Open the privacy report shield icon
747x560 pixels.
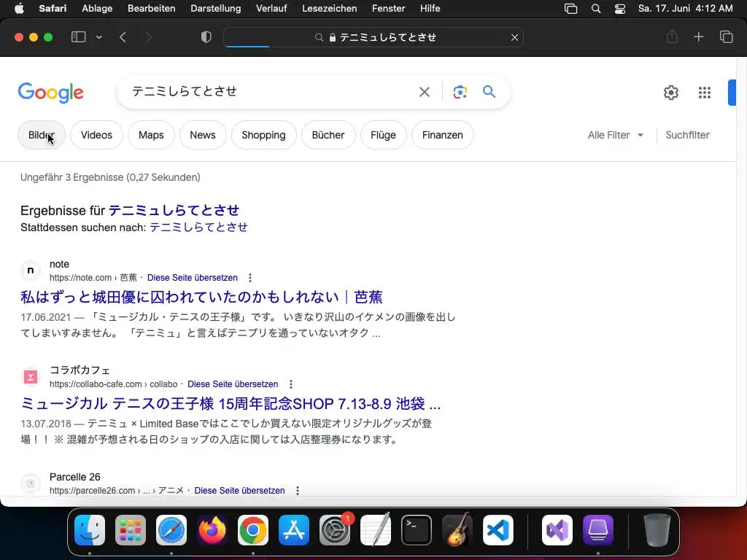click(x=206, y=37)
